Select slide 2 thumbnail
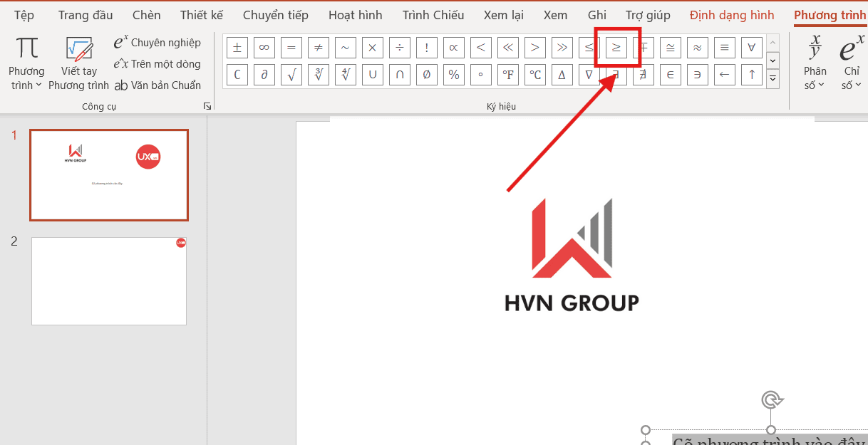Viewport: 868px width, 445px height. [108, 281]
